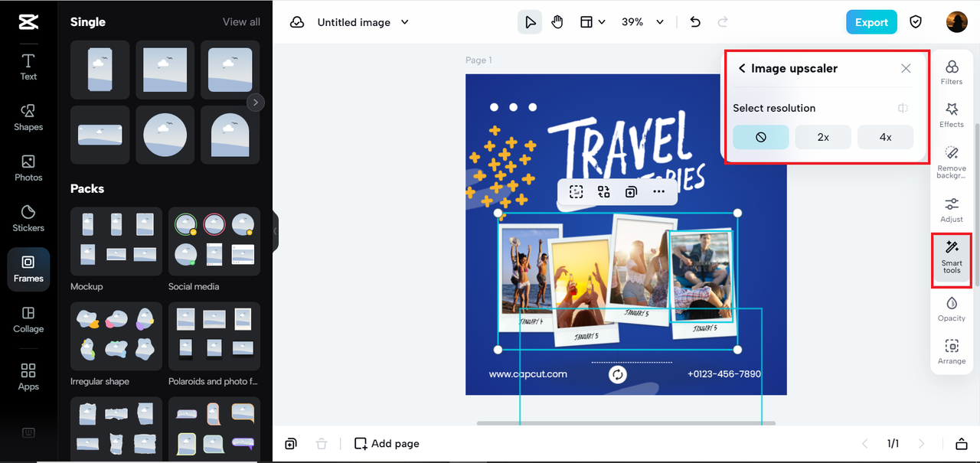The height and width of the screenshot is (463, 980).
Task: Go to previous page arrow
Action: (865, 444)
